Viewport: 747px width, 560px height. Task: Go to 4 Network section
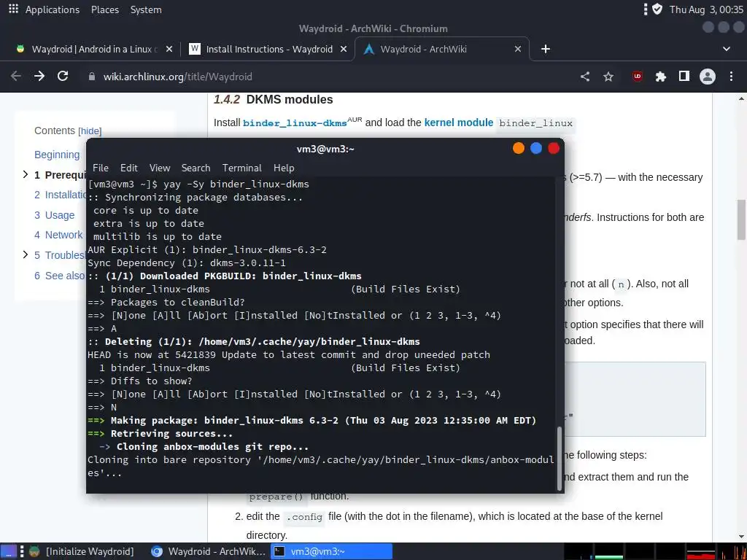58,235
